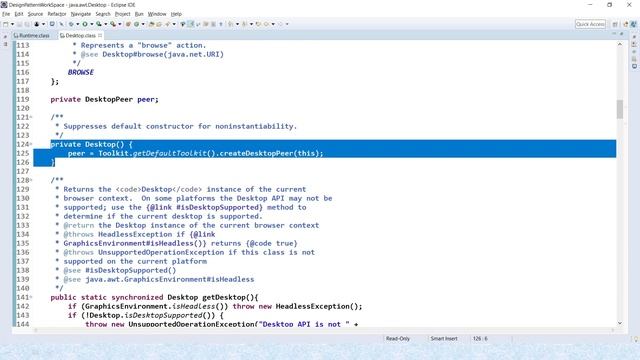Open the Search menu
The width and height of the screenshot is (640, 360).
(x=103, y=14)
